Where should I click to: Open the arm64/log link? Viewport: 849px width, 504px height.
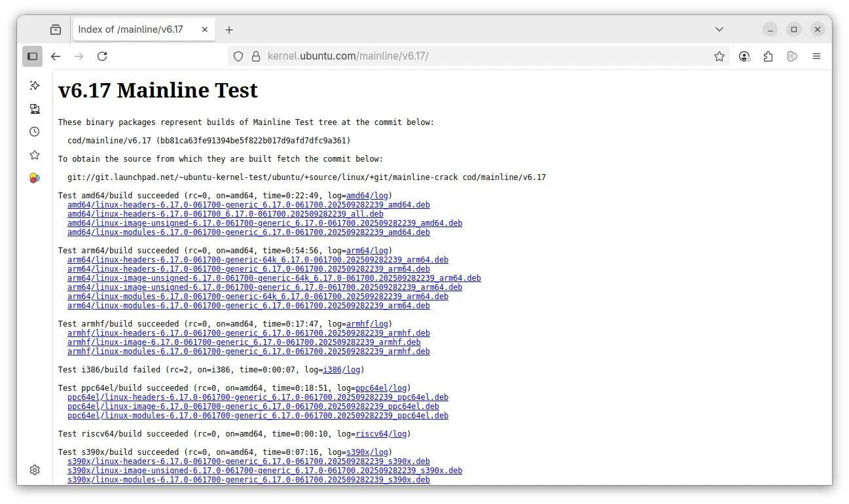367,251
